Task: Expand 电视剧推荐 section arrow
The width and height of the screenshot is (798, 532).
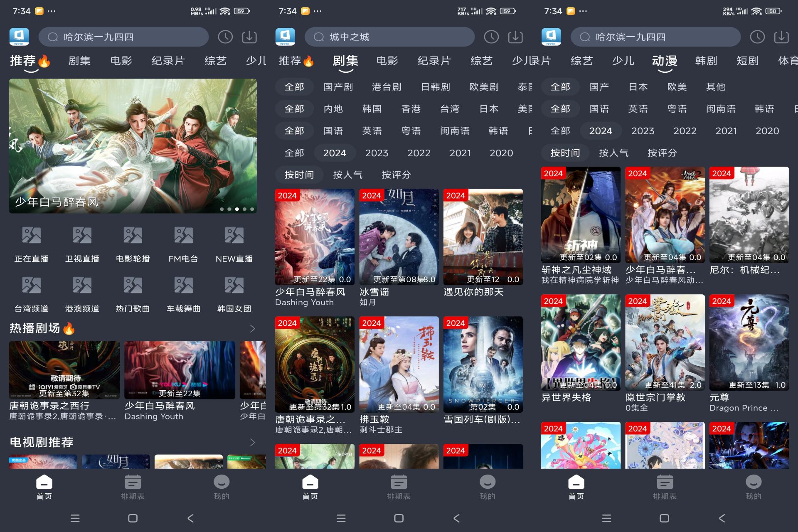Action: tap(252, 442)
